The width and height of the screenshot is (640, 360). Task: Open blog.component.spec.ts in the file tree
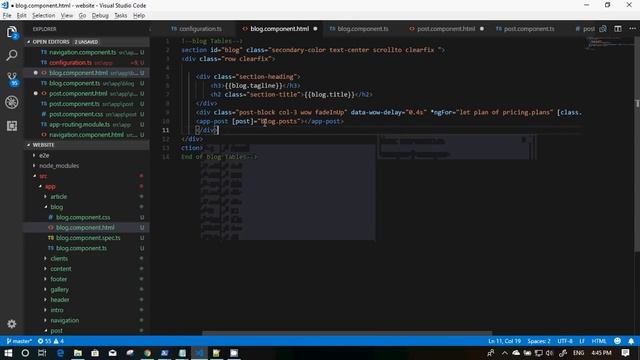coord(87,238)
